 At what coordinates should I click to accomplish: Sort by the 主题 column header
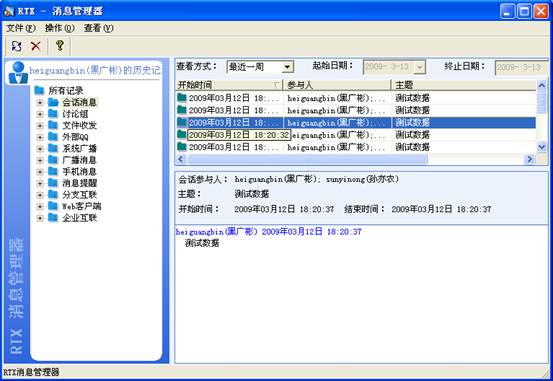pyautogui.click(x=464, y=85)
